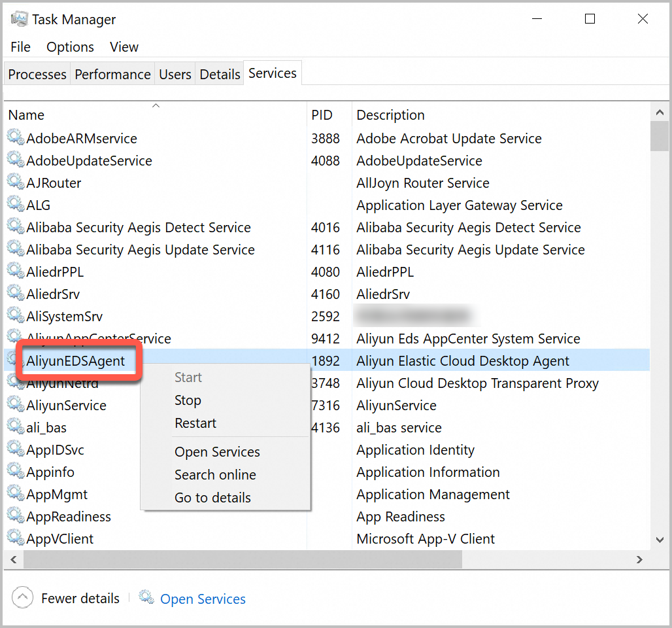Click the vertical scrollbar down arrow
The height and width of the screenshot is (628, 672).
pyautogui.click(x=660, y=540)
